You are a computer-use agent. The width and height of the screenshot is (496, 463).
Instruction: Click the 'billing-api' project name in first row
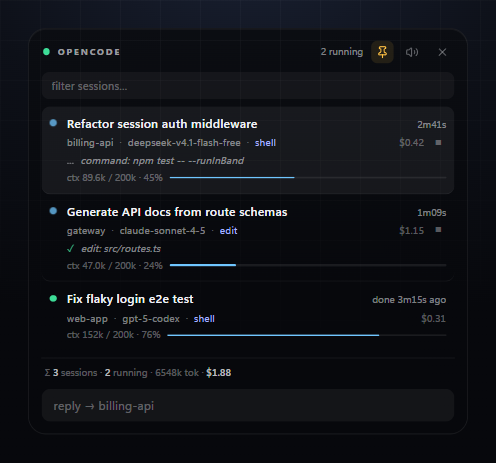(x=90, y=143)
